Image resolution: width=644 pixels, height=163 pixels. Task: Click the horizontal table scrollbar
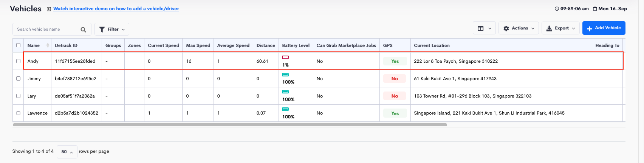click(x=230, y=124)
